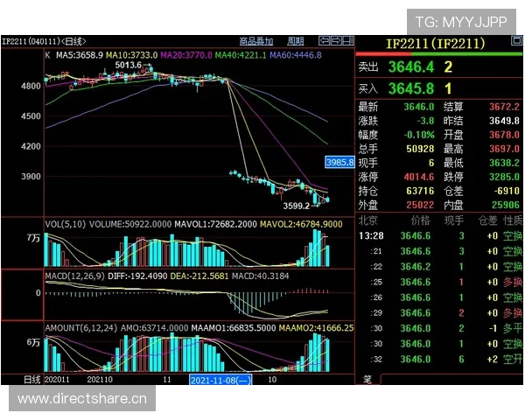Click the 结算 value 3672.2
This screenshot has width=525, height=420.
[504, 107]
